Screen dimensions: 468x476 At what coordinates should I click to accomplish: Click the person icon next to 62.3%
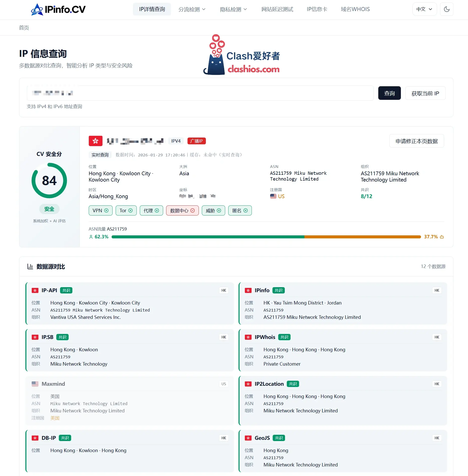(x=91, y=237)
